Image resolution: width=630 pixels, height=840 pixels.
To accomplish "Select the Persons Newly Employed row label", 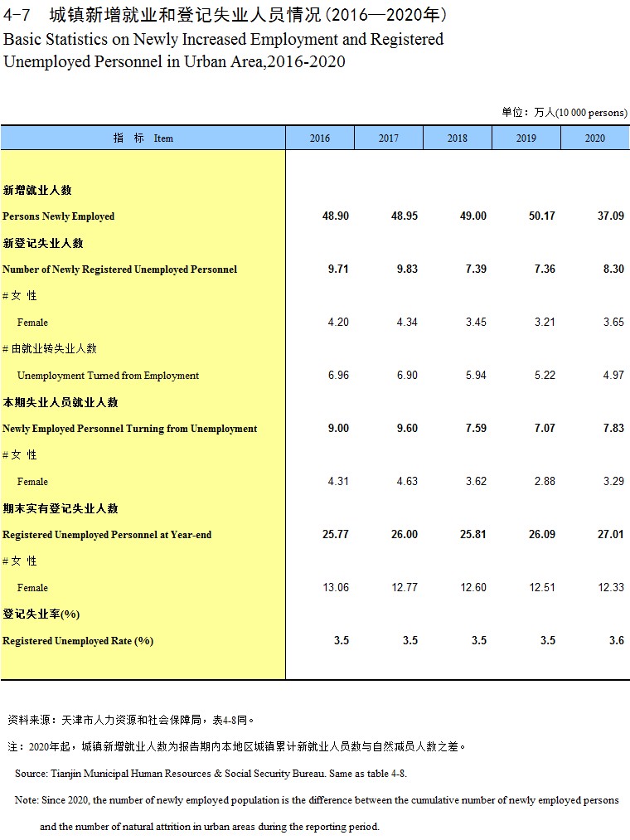I will coord(58,216).
